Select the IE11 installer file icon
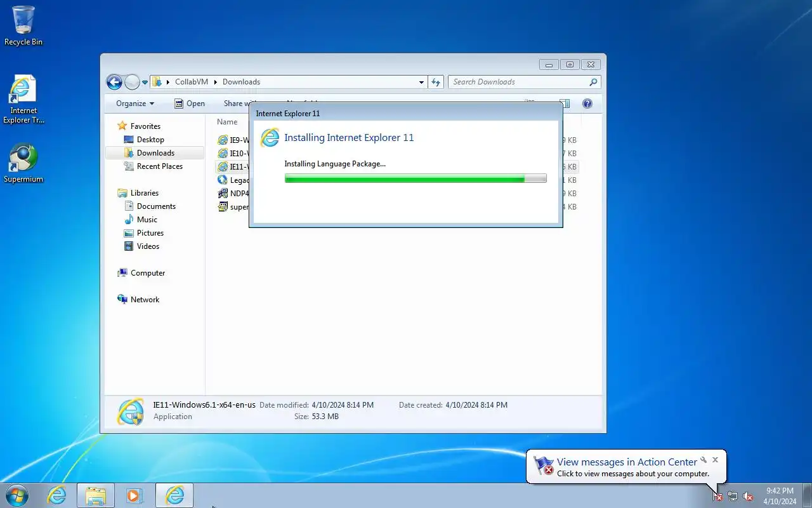 223,166
